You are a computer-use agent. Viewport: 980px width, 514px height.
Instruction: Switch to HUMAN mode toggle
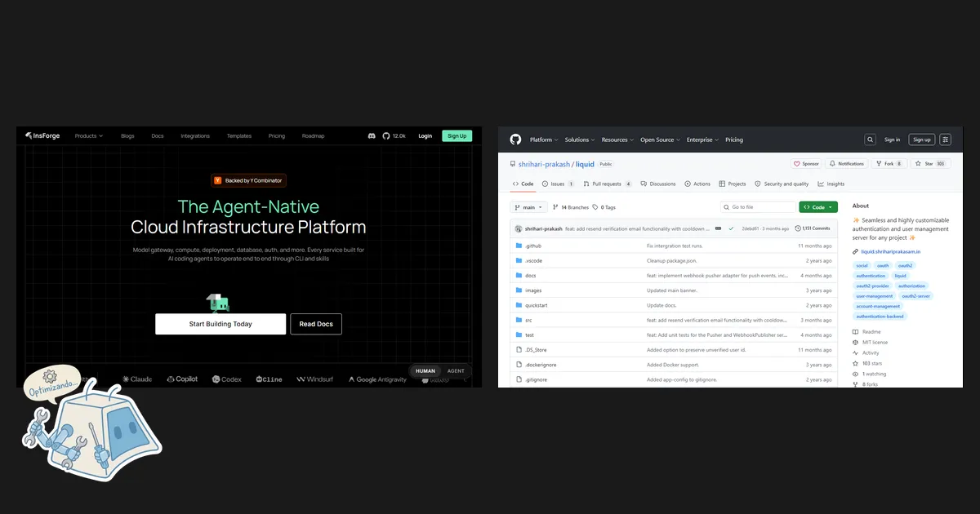pos(425,370)
